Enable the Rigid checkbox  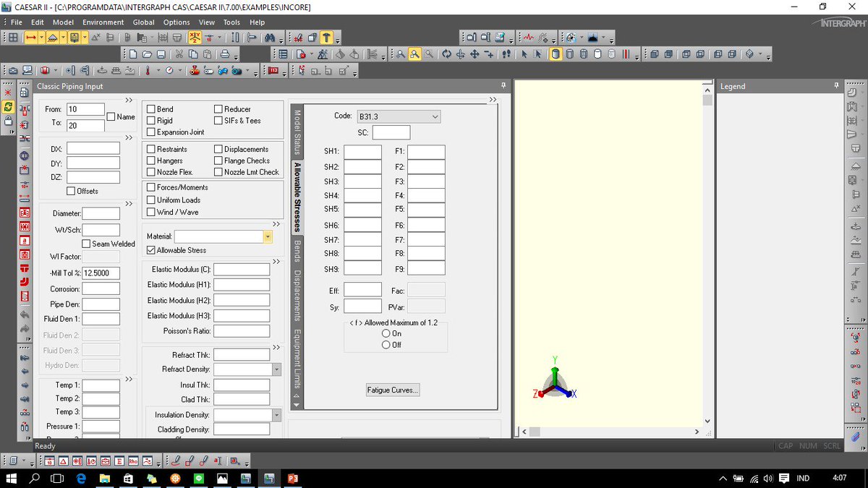150,121
